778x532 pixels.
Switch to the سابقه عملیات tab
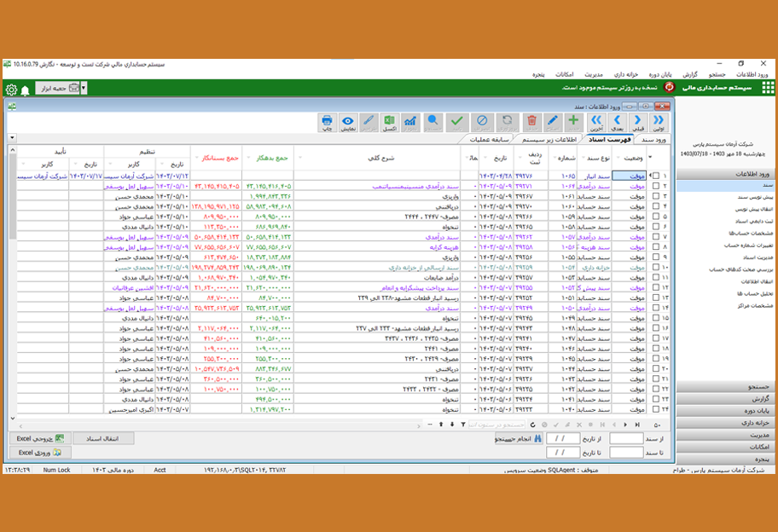tap(489, 140)
